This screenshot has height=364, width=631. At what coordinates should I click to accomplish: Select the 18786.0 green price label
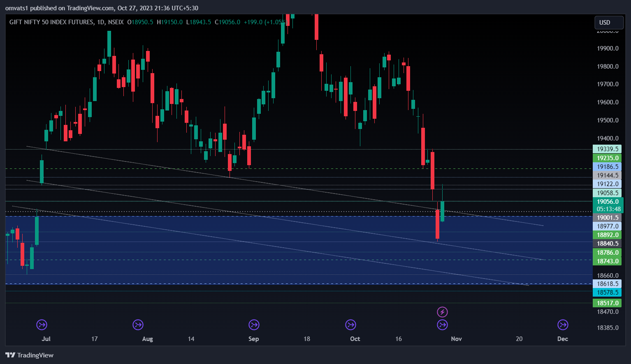tap(607, 253)
